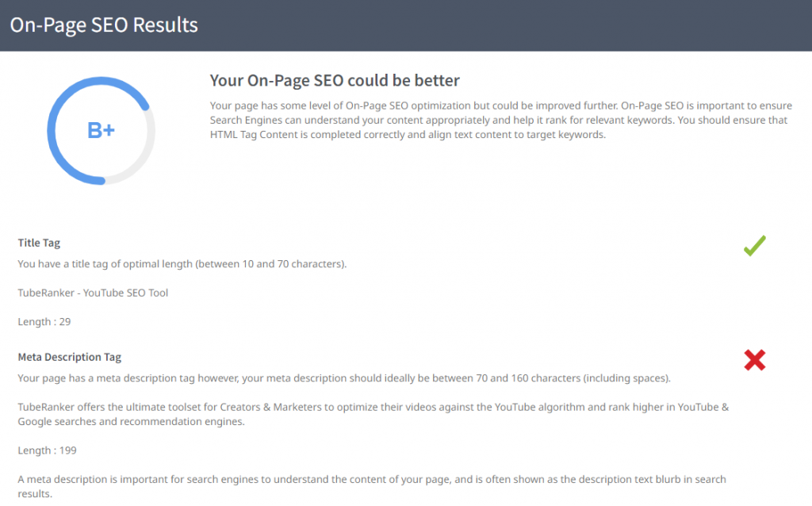Click the B+ grade letter in the circle
Image resolution: width=812 pixels, height=506 pixels.
(x=101, y=131)
